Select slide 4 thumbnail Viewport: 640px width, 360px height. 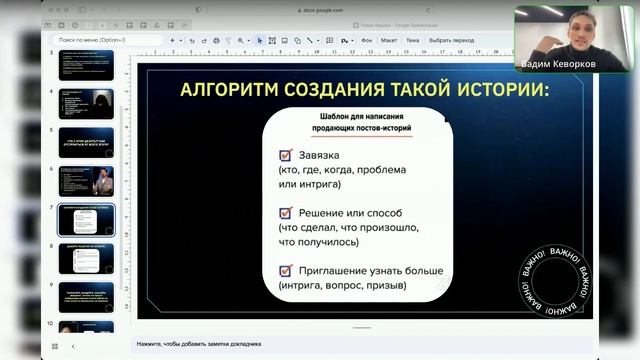86,104
